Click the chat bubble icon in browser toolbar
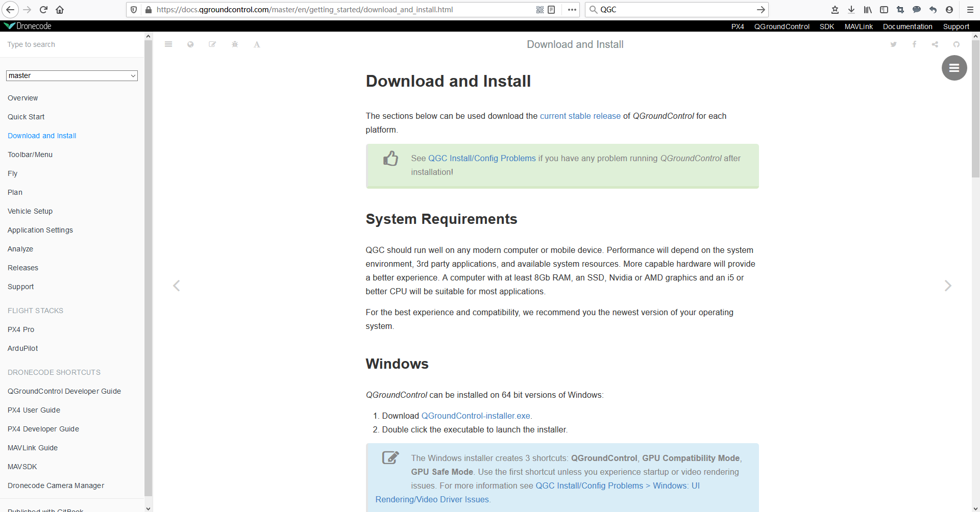The width and height of the screenshot is (980, 512). pos(917,10)
